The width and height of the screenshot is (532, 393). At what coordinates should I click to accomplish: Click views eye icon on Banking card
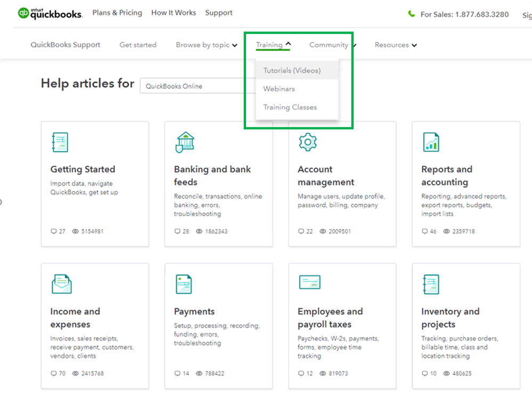[199, 231]
